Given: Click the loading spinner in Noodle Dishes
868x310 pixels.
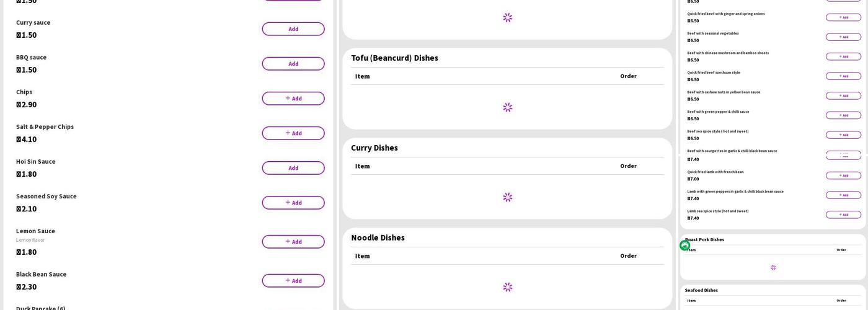Looking at the screenshot, I should pyautogui.click(x=507, y=287).
